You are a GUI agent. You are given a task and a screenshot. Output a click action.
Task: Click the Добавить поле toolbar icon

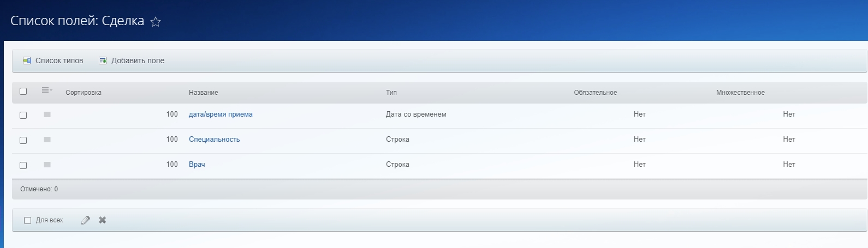103,61
